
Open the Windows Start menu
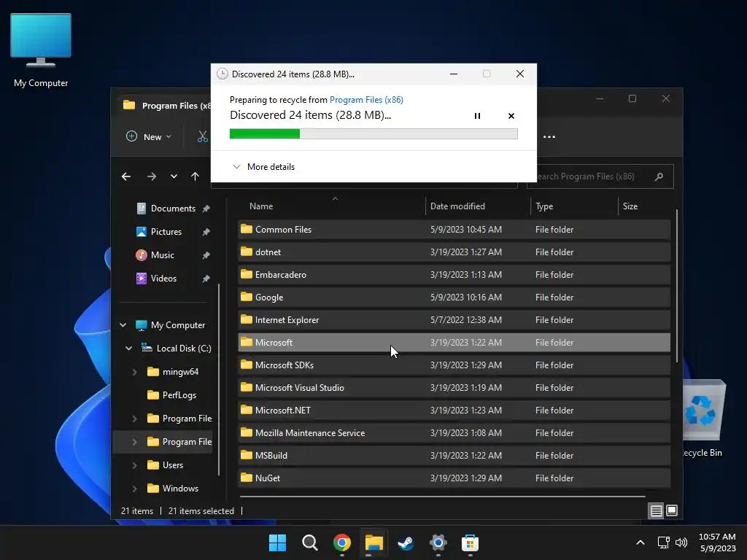[277, 542]
